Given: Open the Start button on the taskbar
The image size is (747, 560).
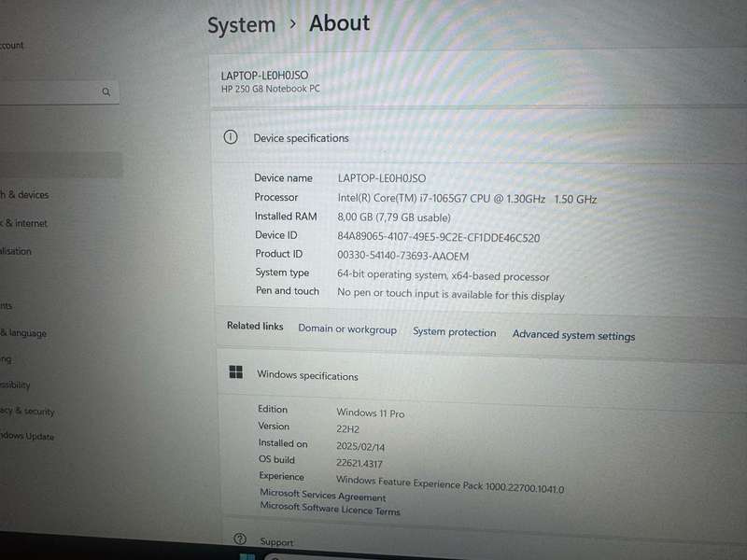Looking at the screenshot, I should 247,556.
